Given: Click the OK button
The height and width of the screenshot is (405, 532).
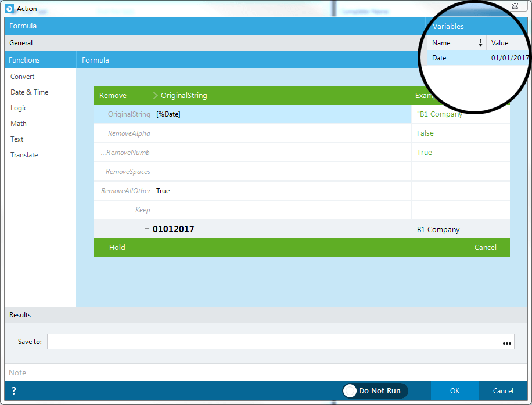Looking at the screenshot, I should (x=455, y=390).
